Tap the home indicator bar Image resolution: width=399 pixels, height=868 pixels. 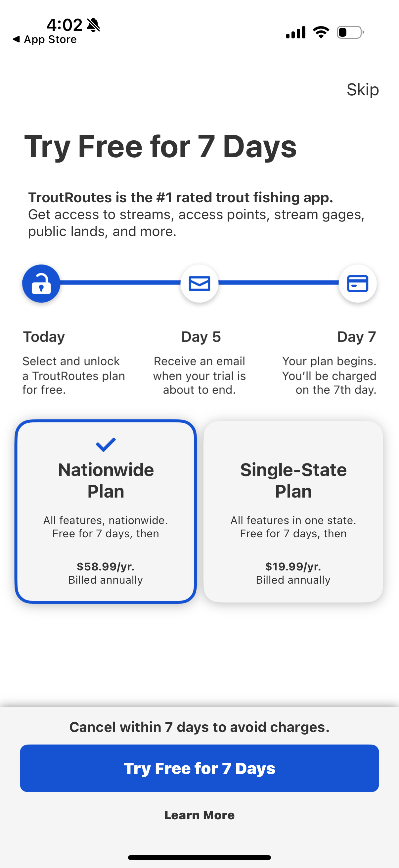click(199, 857)
